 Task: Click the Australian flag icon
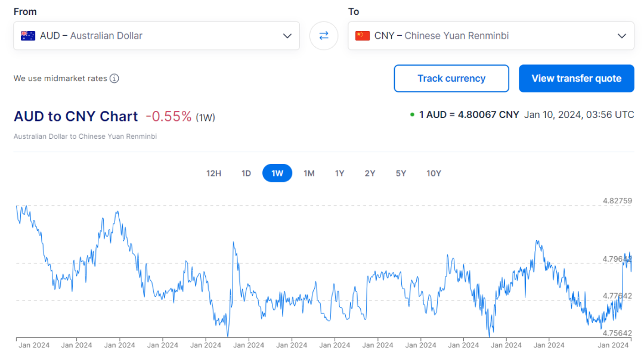[28, 36]
